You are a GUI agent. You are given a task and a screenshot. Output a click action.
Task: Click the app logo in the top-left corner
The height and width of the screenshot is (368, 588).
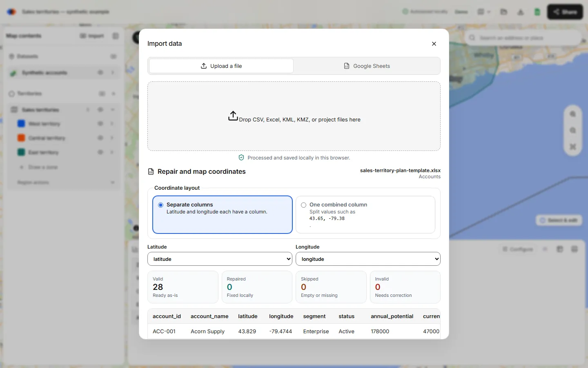[x=11, y=12]
